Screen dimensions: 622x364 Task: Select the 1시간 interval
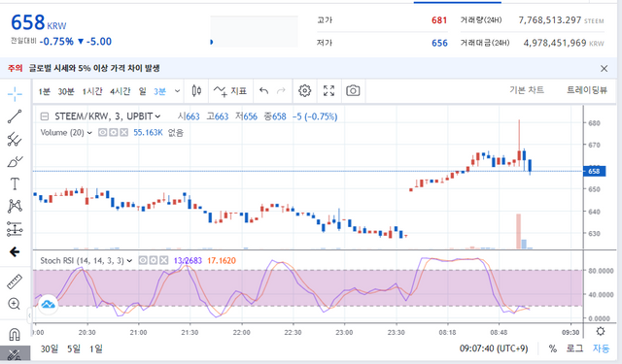tap(92, 91)
